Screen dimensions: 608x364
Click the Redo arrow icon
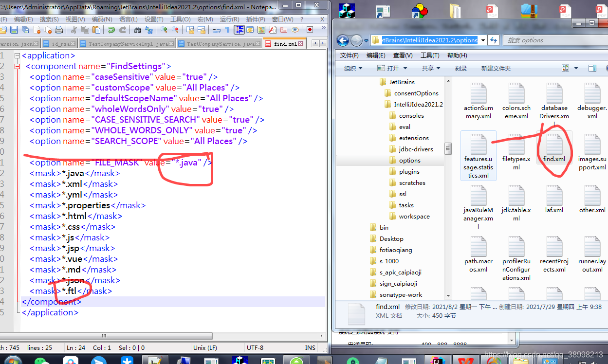pyautogui.click(x=123, y=30)
